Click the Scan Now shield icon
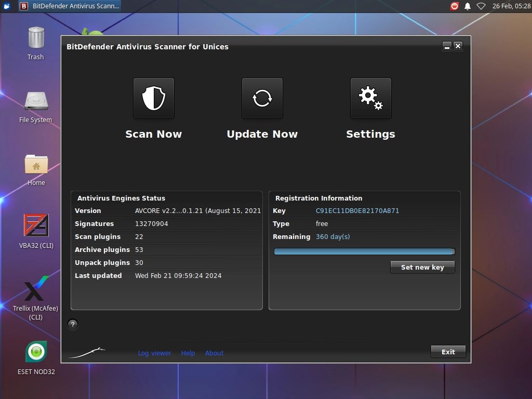532x399 pixels. [154, 98]
